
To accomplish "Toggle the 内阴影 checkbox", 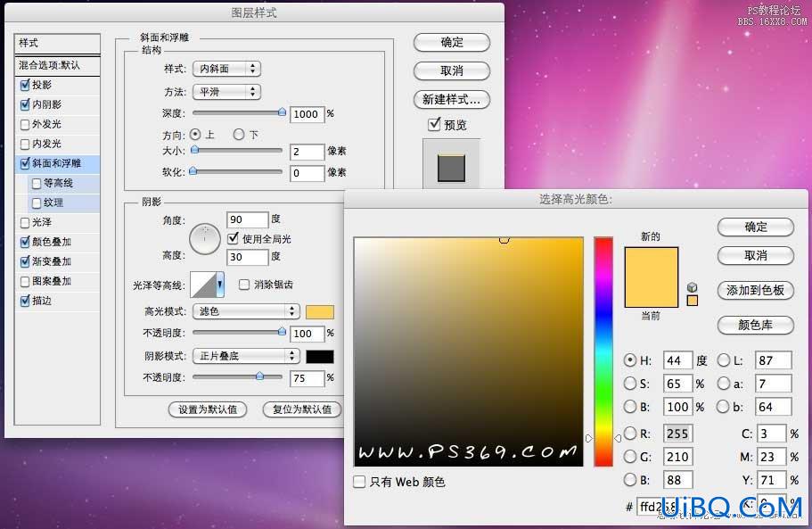I will tap(25, 104).
